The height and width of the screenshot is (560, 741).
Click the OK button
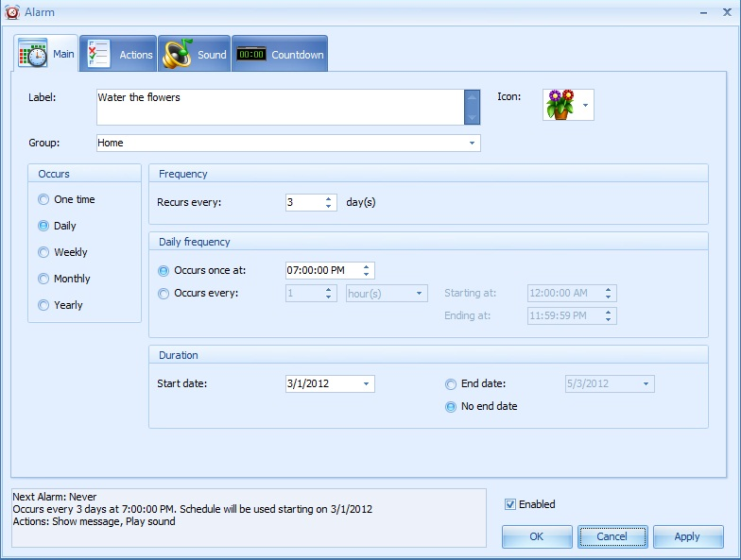[x=537, y=536]
